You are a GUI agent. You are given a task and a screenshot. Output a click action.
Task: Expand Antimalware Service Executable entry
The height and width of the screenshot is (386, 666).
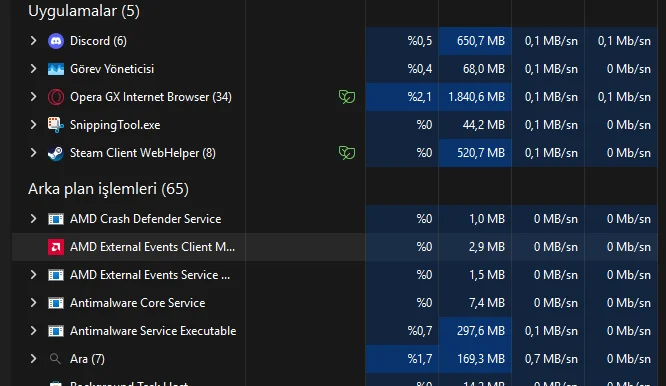click(33, 331)
